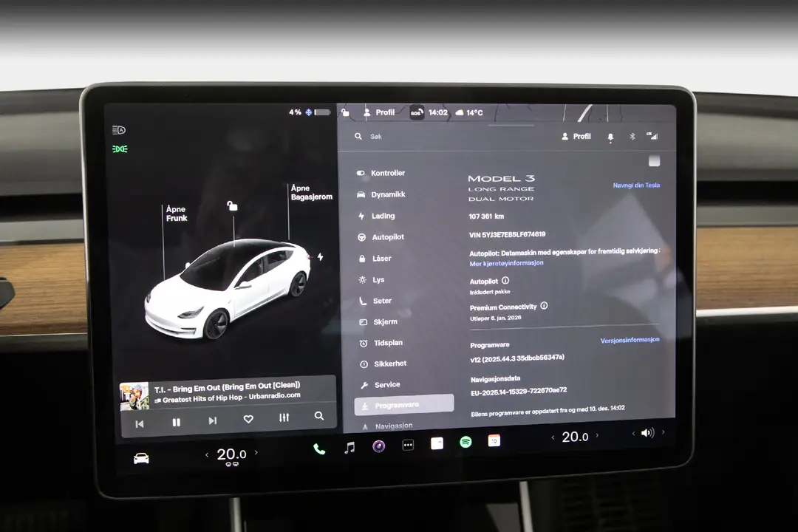Open the Calendar app
The width and height of the screenshot is (798, 532).
click(x=494, y=440)
